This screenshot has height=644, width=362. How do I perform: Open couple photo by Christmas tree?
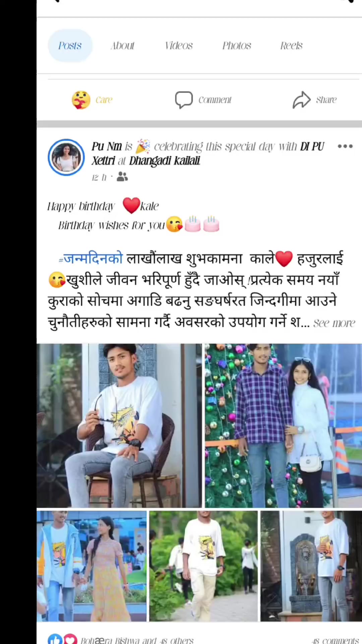[x=284, y=425]
